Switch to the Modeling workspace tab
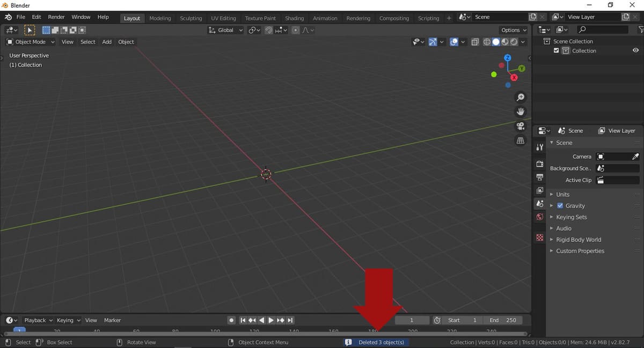Image resolution: width=644 pixels, height=348 pixels. 160,18
